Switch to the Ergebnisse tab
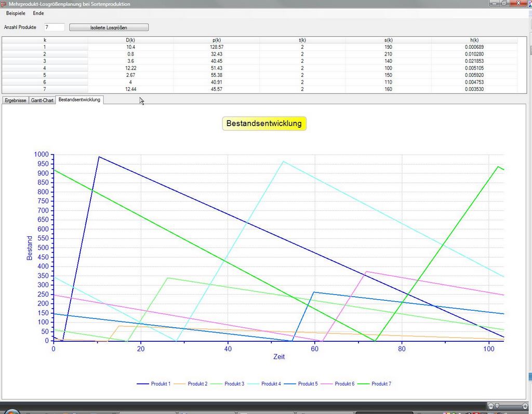The width and height of the screenshot is (532, 414). click(16, 100)
